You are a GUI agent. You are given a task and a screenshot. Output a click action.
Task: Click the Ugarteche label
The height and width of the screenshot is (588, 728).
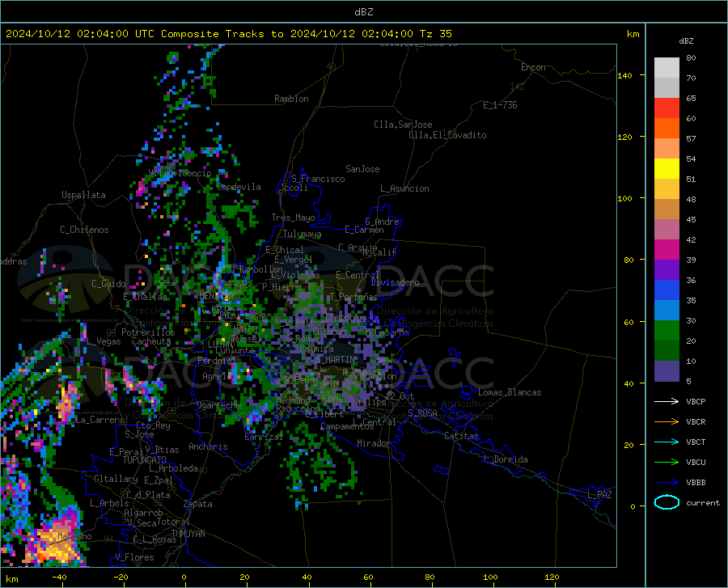coord(218,404)
